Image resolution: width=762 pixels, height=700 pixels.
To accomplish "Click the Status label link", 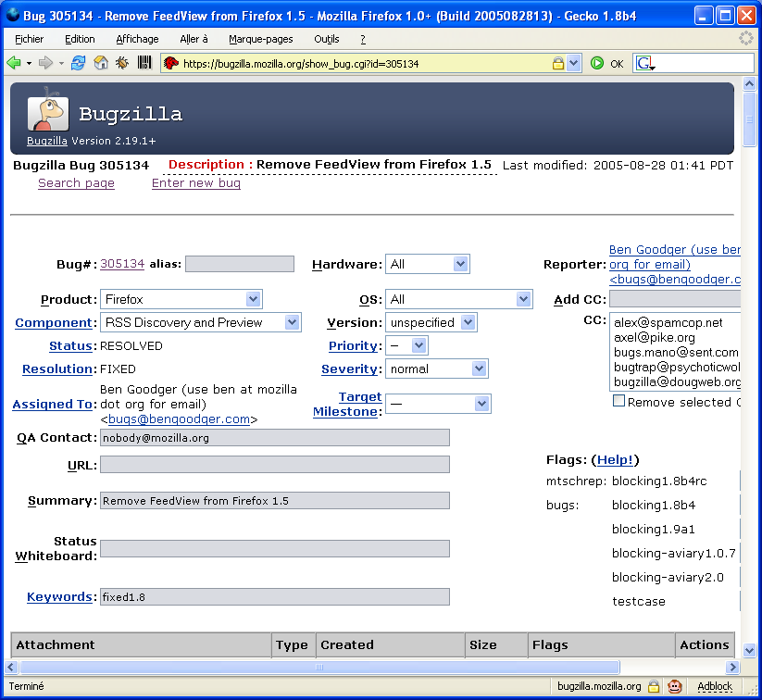I will [x=70, y=345].
